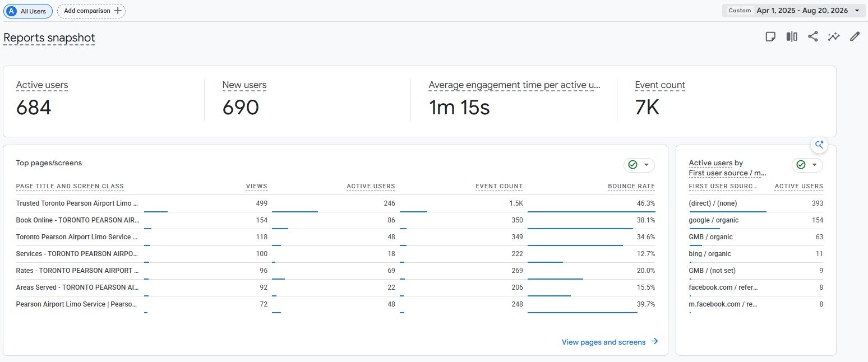Click the 684 active users total
868x362 pixels.
34,108
